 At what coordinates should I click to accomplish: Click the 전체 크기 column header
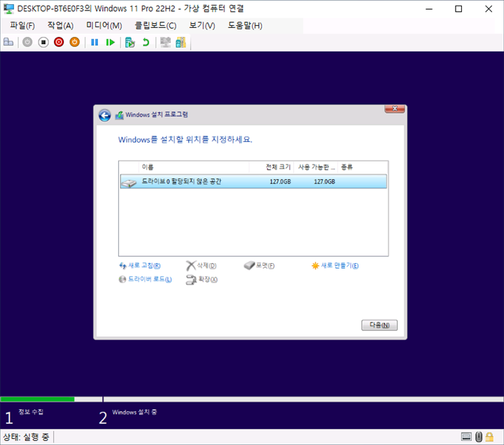(272, 167)
